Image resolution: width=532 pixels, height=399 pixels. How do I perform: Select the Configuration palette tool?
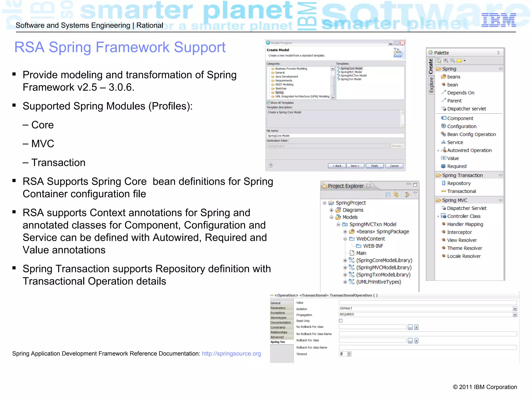[x=459, y=126]
